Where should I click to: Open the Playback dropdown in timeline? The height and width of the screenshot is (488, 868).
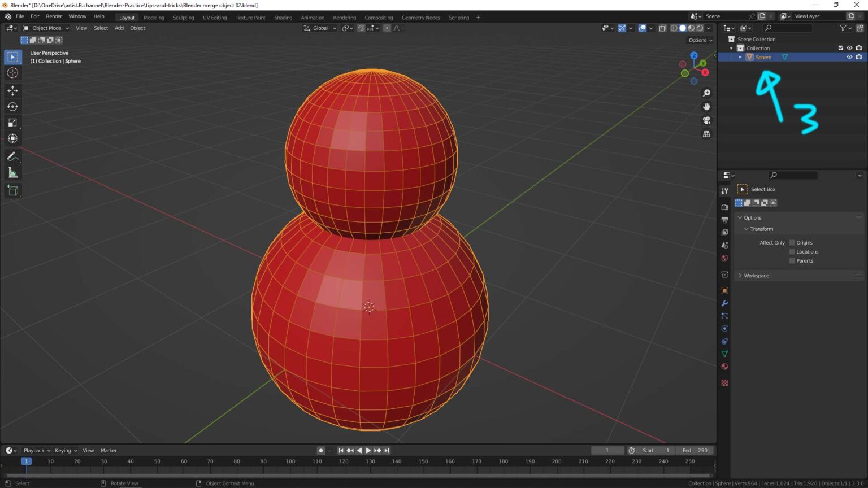pyautogui.click(x=37, y=450)
